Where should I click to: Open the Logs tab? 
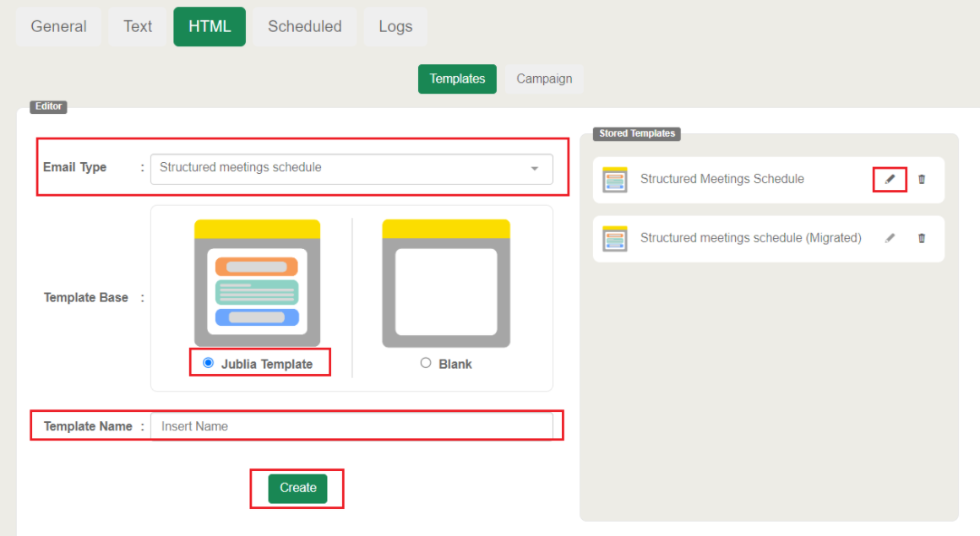click(x=395, y=26)
